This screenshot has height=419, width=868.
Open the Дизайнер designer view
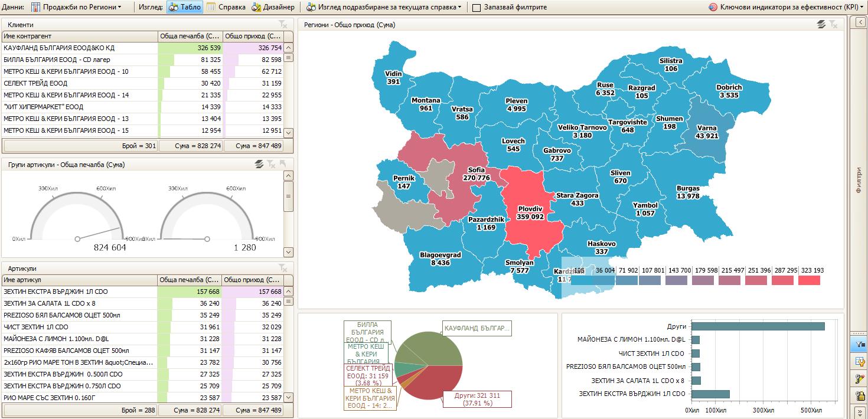pos(273,7)
